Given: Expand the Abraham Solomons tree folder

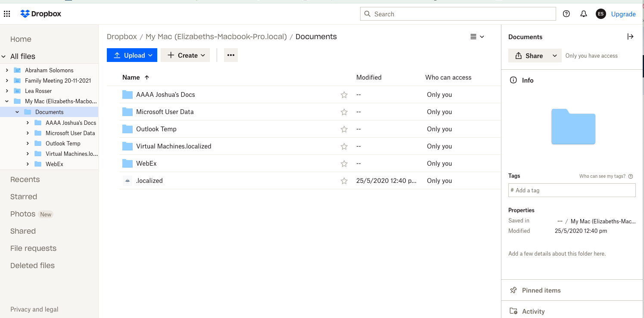Looking at the screenshot, I should [x=7, y=70].
